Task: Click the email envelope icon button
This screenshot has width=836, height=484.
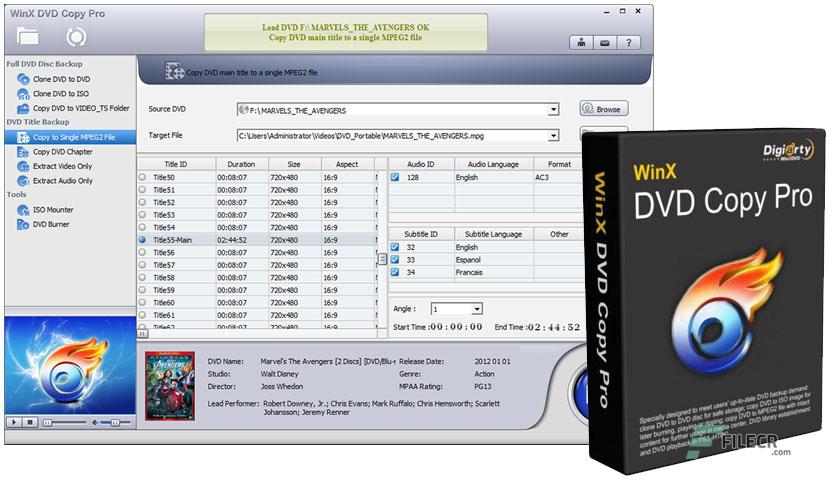Action: point(605,43)
